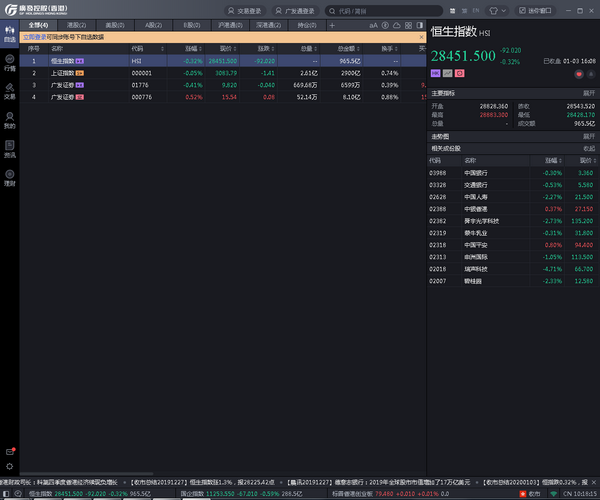Open the 自选 watchlist sidebar icon
The image size is (600, 500).
10,34
